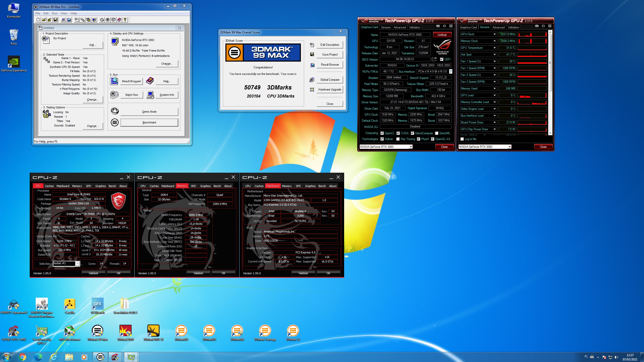Viewport: 644px width, 362px height.
Task: Click the Batch Run stack icon in 3DMark toolbar
Action: (x=113, y=20)
